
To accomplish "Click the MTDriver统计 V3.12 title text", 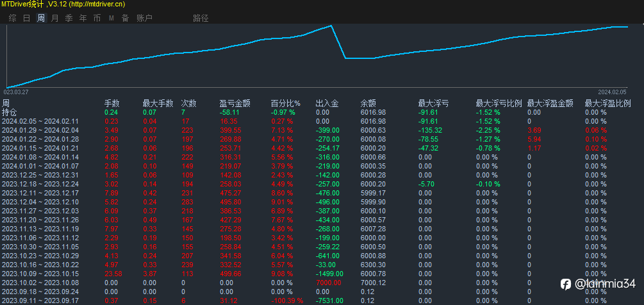I will click(x=63, y=4).
